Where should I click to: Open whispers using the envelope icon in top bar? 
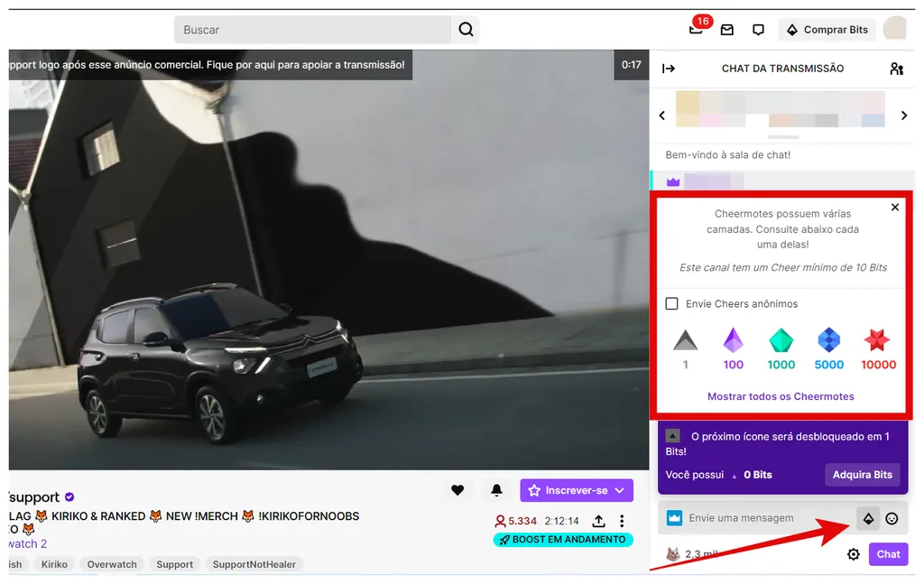727,29
